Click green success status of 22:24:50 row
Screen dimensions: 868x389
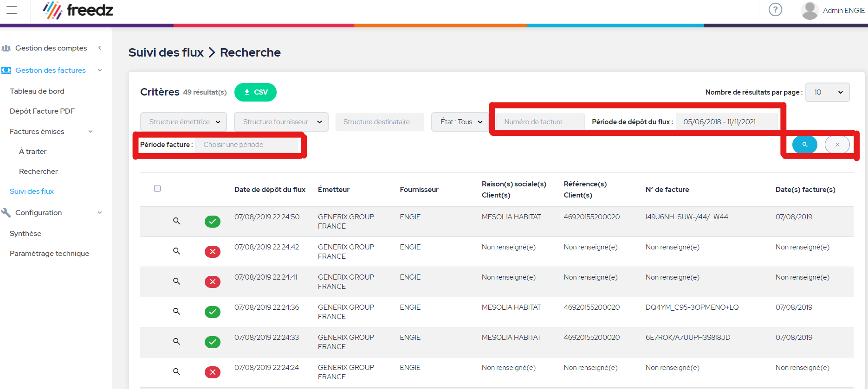[x=213, y=222]
